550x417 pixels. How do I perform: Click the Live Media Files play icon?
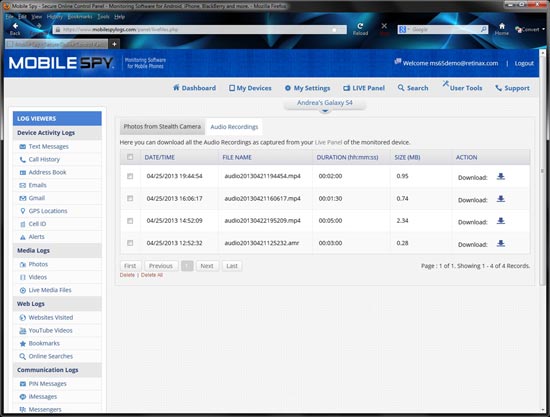point(22,290)
